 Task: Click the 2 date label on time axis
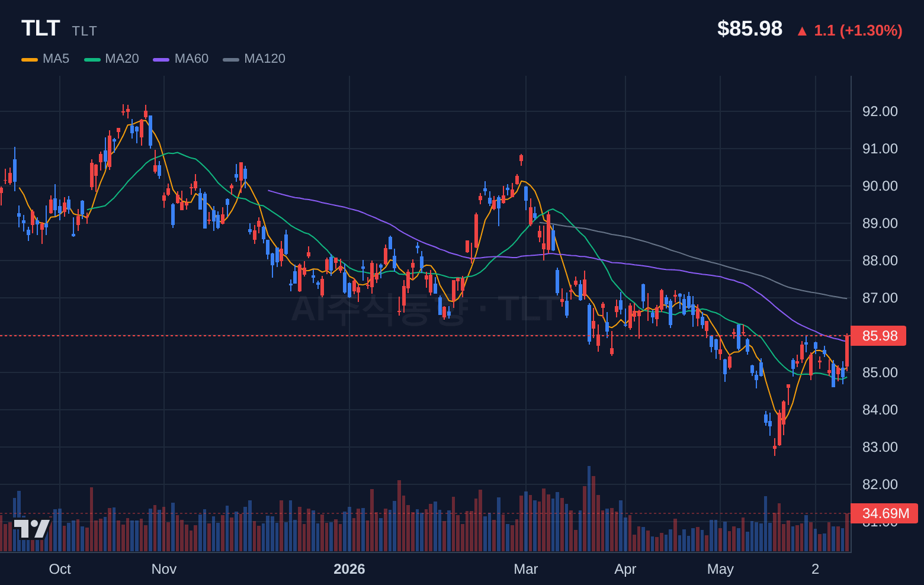(816, 569)
